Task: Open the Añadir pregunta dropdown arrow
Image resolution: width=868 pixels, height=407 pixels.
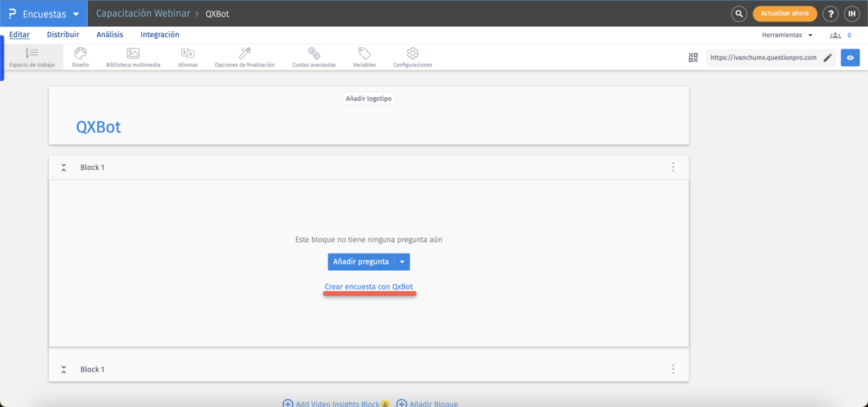Action: pos(403,261)
